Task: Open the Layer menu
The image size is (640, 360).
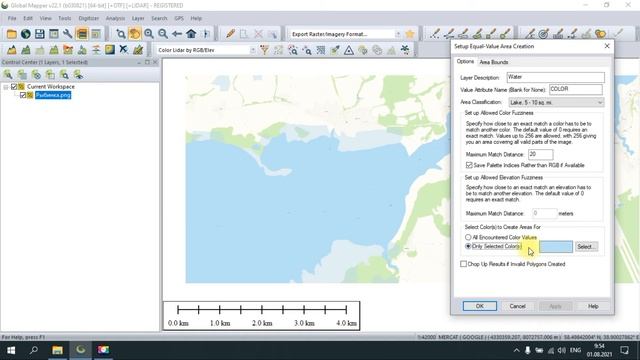Action: point(138,18)
